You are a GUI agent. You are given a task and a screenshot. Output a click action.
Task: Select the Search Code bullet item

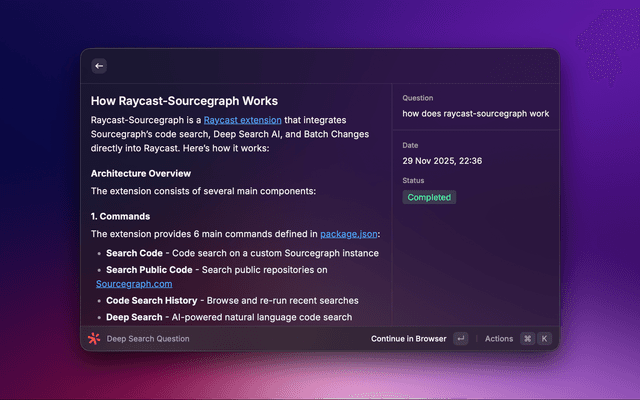click(x=242, y=253)
